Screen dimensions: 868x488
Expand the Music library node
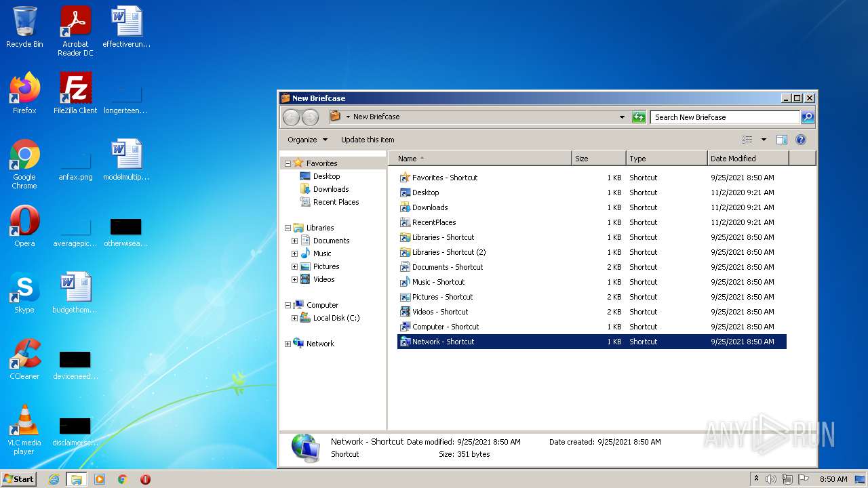[x=294, y=253]
